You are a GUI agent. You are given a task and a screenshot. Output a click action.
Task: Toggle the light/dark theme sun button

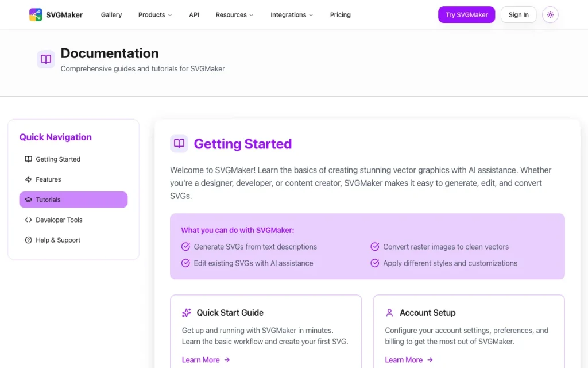550,14
